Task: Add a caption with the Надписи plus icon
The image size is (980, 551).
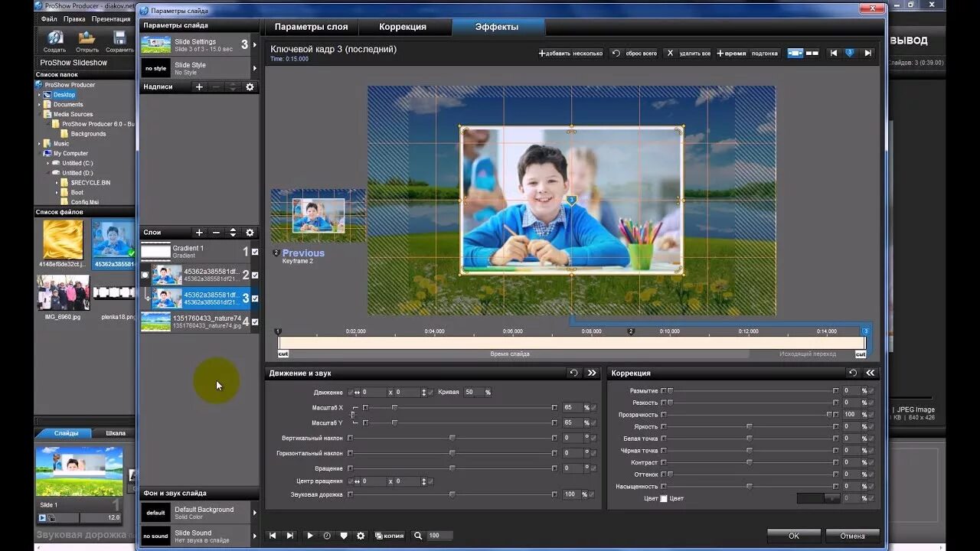Action: (199, 87)
